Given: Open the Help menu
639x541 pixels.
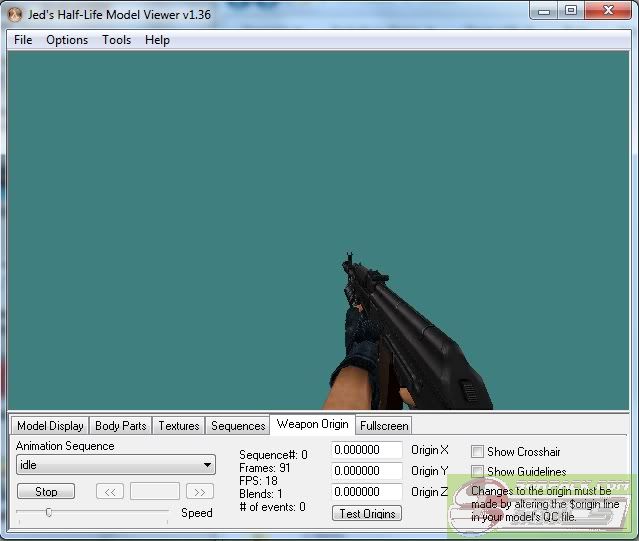Looking at the screenshot, I should [x=157, y=40].
